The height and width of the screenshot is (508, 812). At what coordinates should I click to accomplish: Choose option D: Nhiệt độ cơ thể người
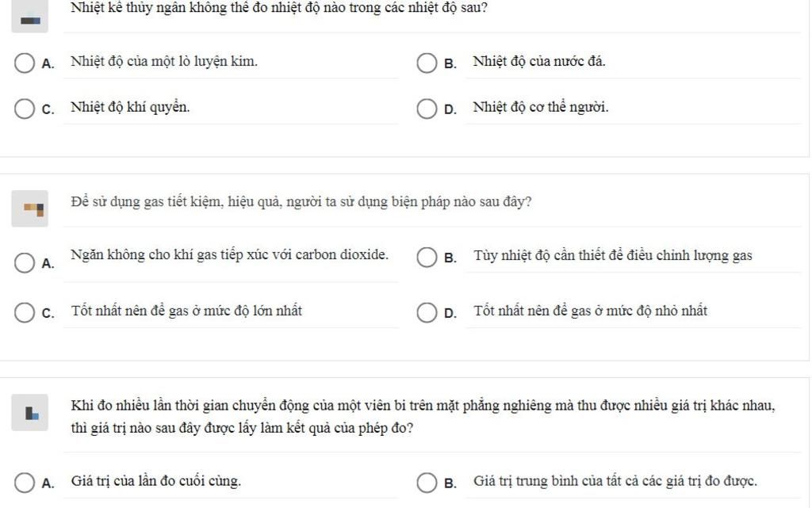(427, 109)
